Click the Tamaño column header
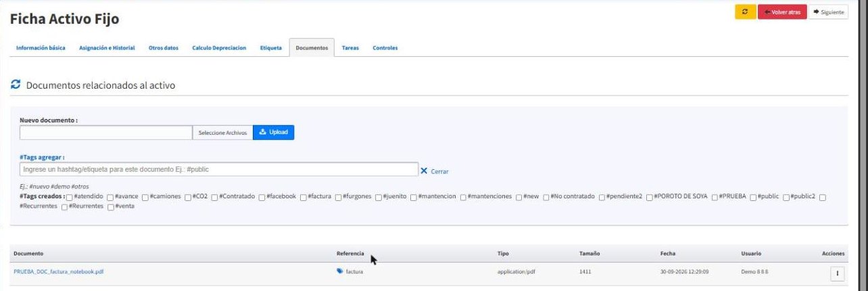 point(589,254)
